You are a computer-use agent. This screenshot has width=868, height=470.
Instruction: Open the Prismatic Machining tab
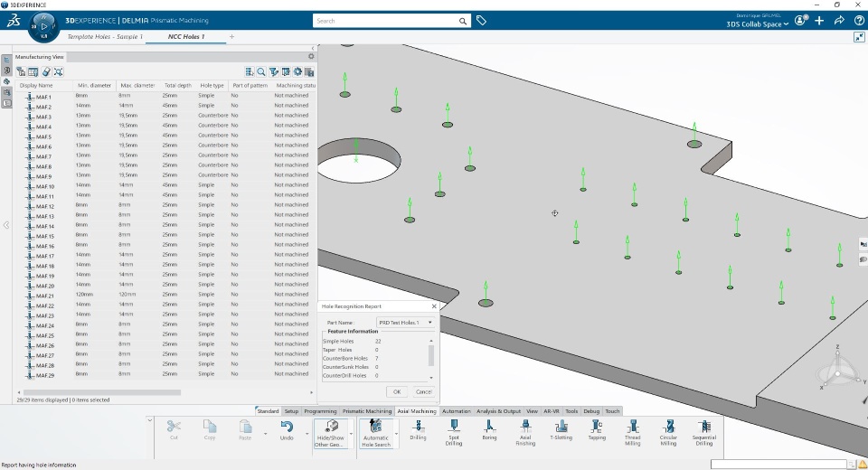pos(366,410)
